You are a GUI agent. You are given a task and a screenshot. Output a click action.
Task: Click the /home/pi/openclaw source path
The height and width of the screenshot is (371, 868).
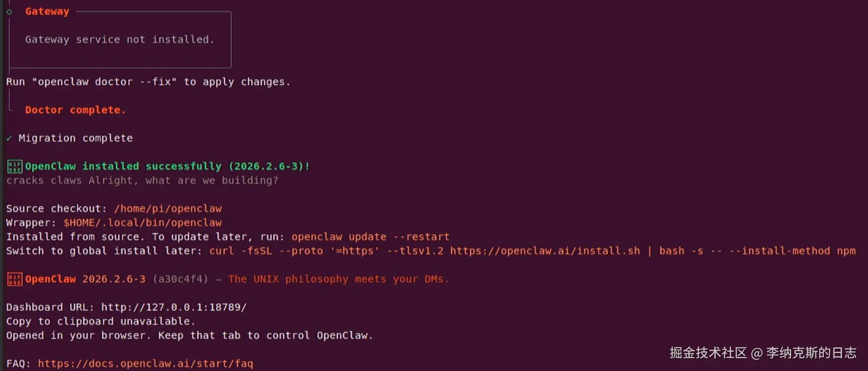click(x=168, y=208)
